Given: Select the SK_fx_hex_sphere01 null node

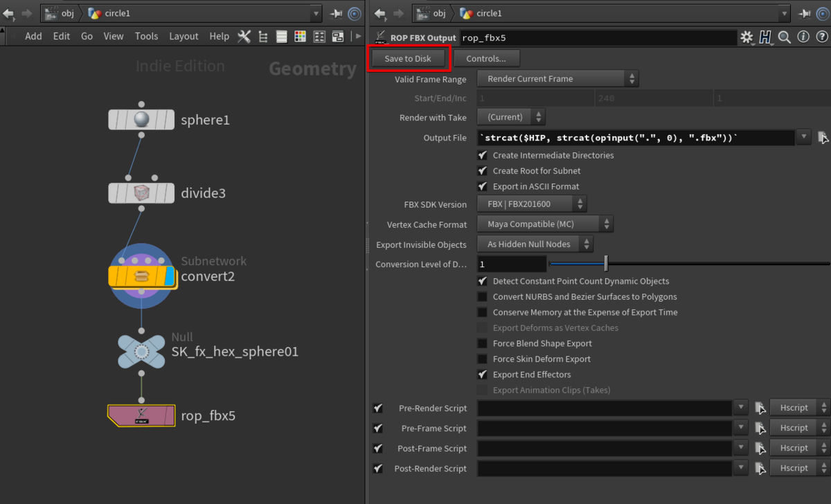Looking at the screenshot, I should pos(141,352).
